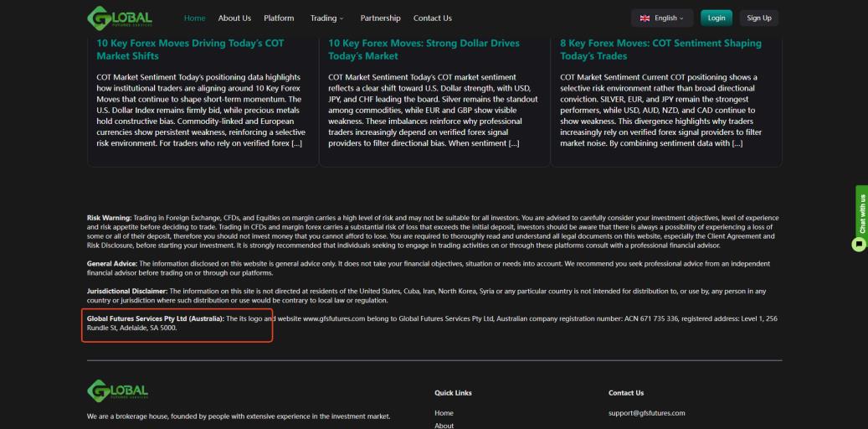Open the Chat with us widget
This screenshot has width=868, height=429.
[860, 219]
